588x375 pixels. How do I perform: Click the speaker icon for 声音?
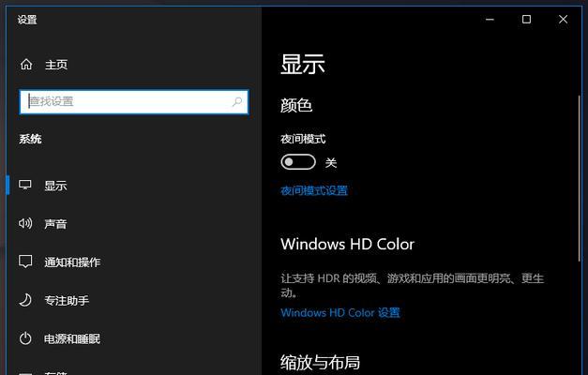25,223
